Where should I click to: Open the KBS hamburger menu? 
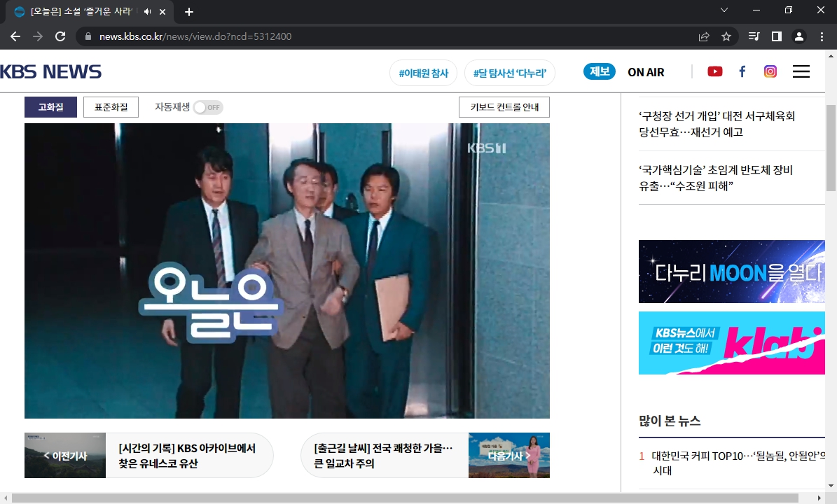tap(801, 71)
